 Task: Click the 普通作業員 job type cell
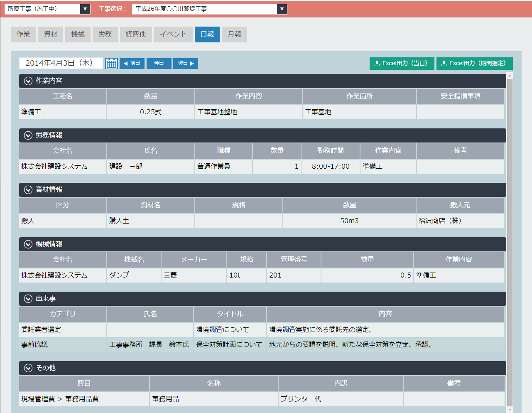click(223, 167)
